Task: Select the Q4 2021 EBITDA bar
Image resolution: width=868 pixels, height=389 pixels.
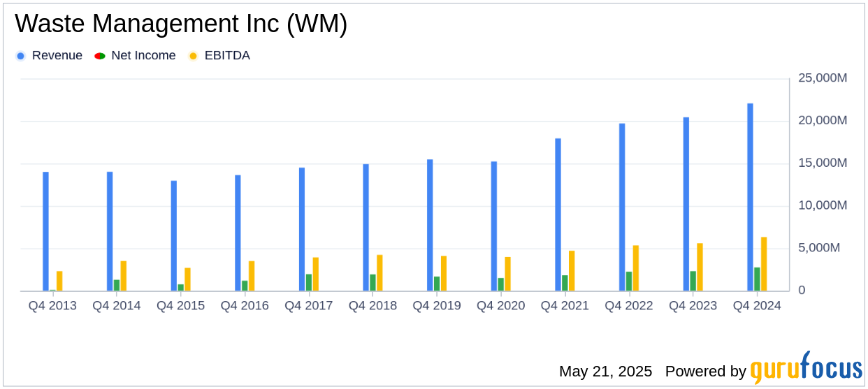Action: 572,271
